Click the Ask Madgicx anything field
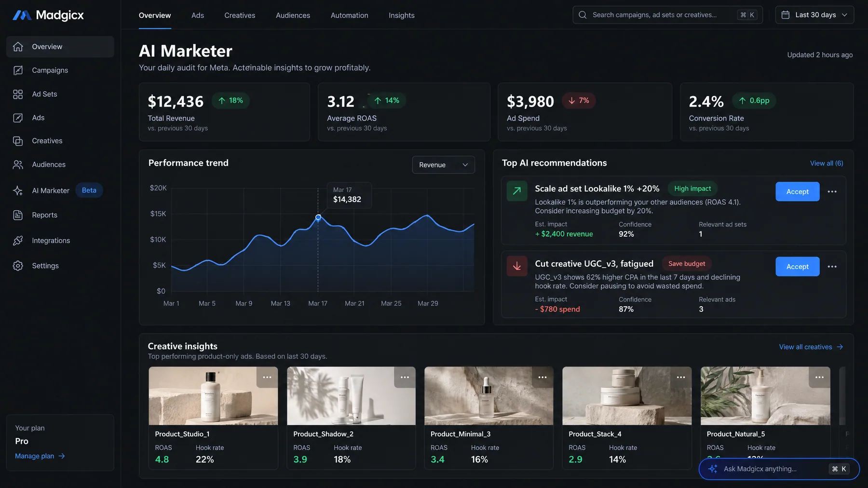This screenshot has height=488, width=868. point(779,469)
